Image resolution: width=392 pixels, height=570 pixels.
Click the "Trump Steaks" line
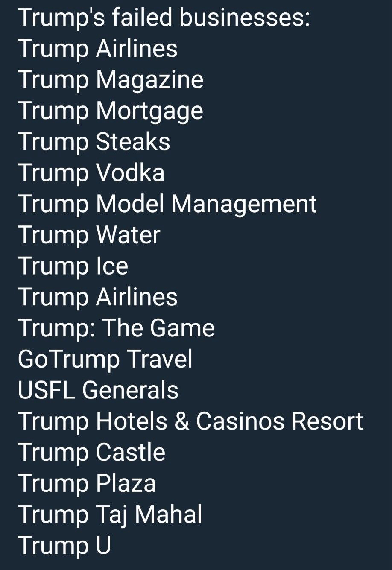click(94, 142)
